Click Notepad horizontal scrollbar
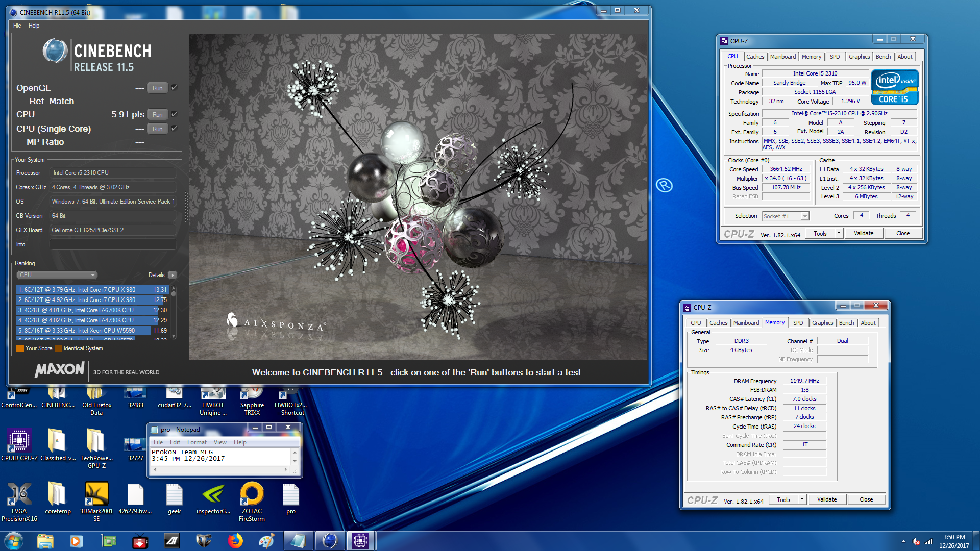Screen dimensions: 980x551 pos(220,470)
